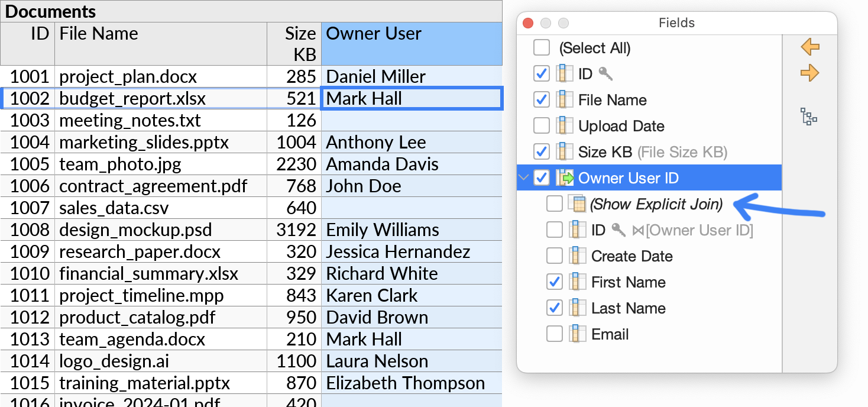Click the yellow right arrow to add field
This screenshot has height=407, width=868.
click(810, 73)
